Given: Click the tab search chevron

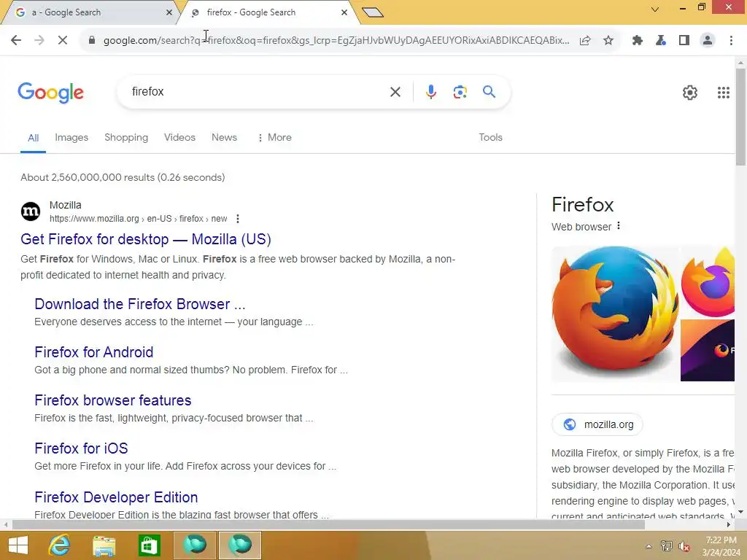Looking at the screenshot, I should (655, 9).
